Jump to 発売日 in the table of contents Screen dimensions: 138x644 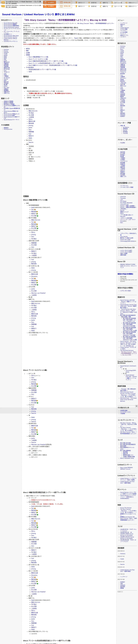coord(28,49)
